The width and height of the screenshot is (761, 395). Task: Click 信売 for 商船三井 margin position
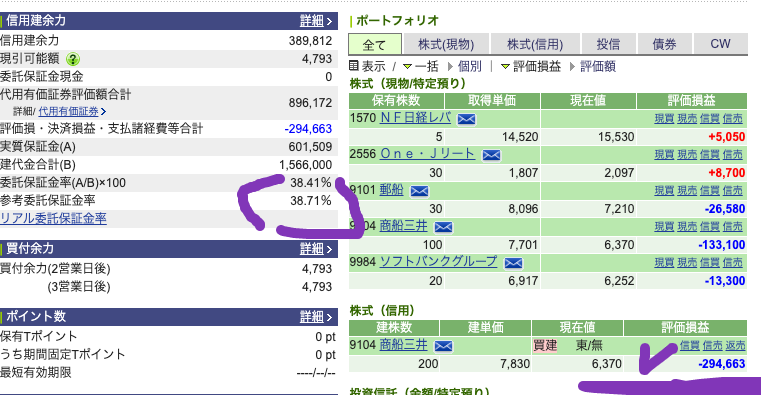click(712, 346)
